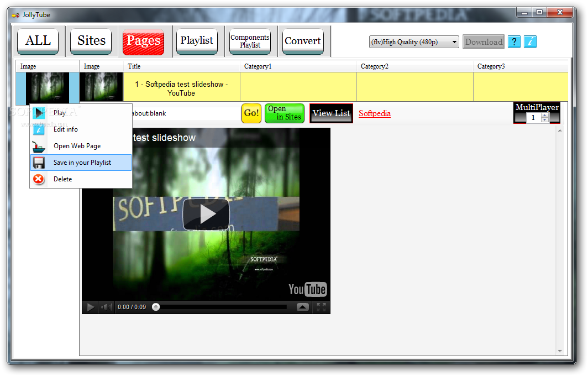The height and width of the screenshot is (376, 588).
Task: Select the 'Softpedia test slideshow - YouTube' title cell
Action: pyautogui.click(x=181, y=87)
